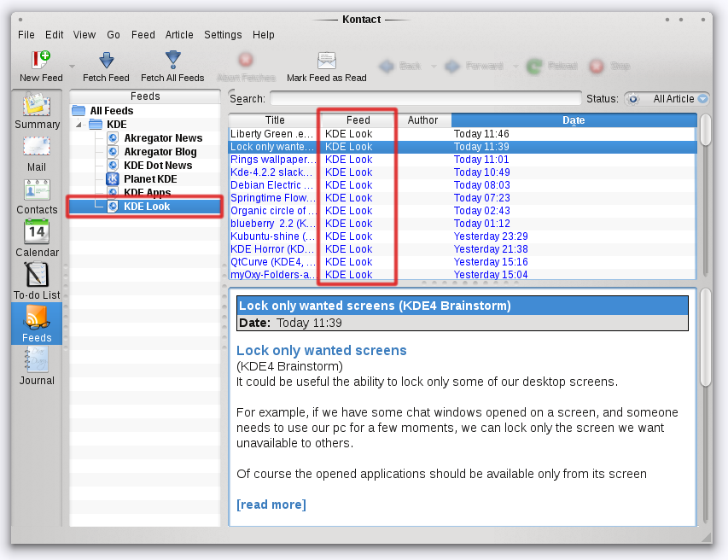
Task: Select the Kde-4.2.2 slack article
Action: (463, 172)
